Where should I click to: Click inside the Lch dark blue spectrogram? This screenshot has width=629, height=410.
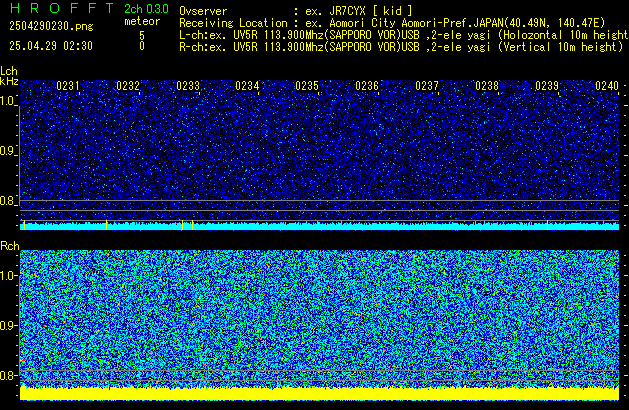point(319,148)
